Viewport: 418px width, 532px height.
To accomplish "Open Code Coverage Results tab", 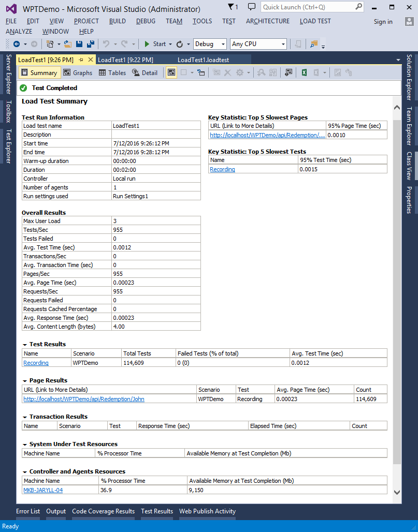I will pyautogui.click(x=103, y=511).
